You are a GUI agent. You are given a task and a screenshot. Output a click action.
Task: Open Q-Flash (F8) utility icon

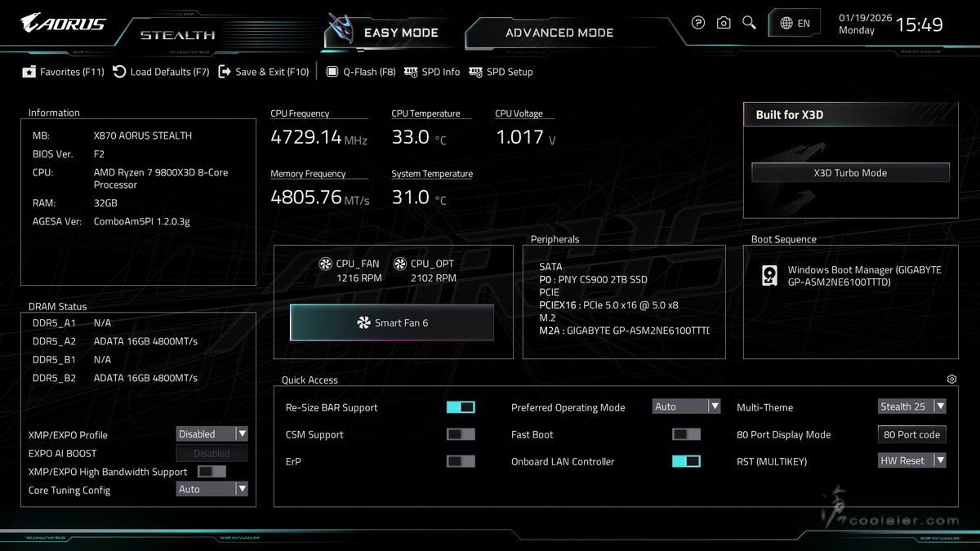(x=332, y=72)
